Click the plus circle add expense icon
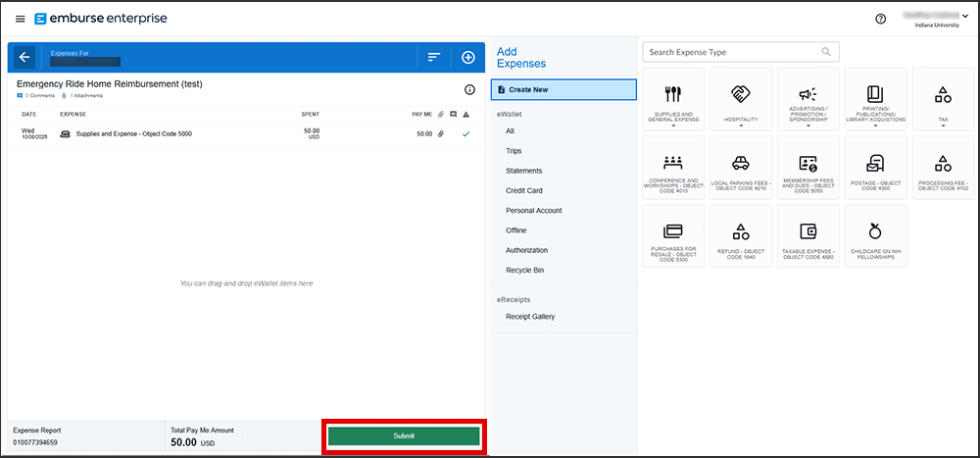Image resolution: width=980 pixels, height=458 pixels. 467,58
